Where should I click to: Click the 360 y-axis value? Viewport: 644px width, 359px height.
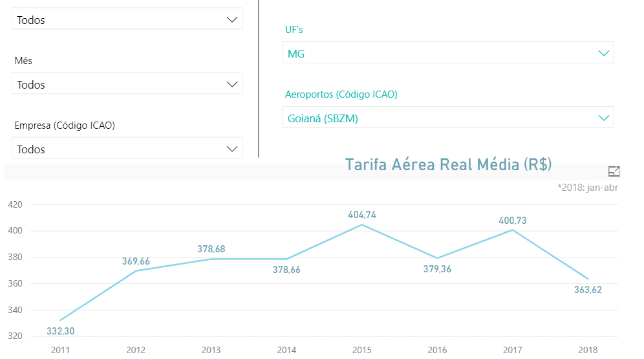coord(16,283)
